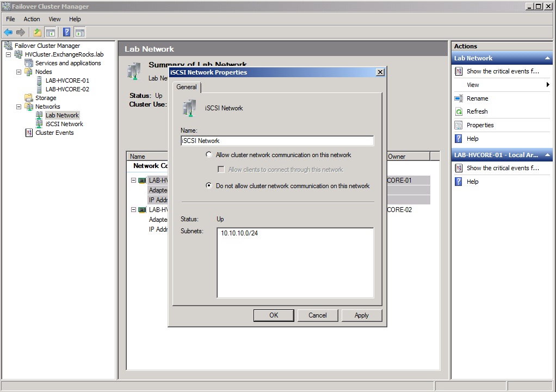This screenshot has width=556, height=392.
Task: Collapse the Networks tree branch
Action: [18, 107]
